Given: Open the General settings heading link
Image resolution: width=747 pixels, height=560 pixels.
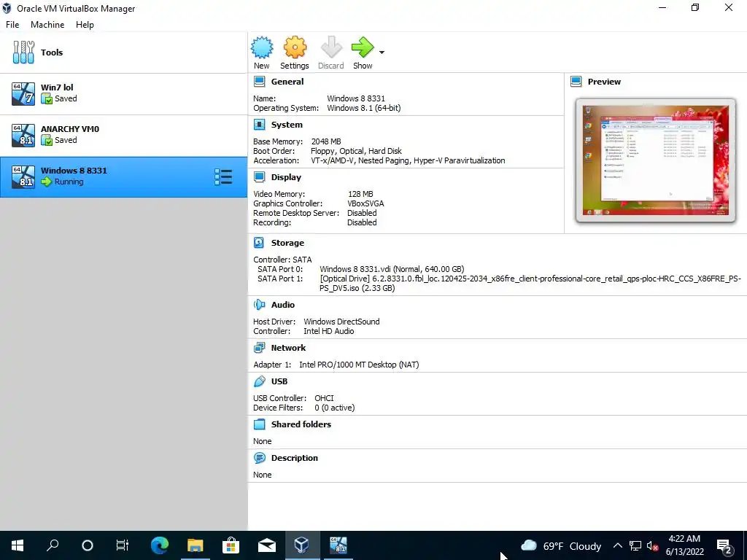Looking at the screenshot, I should 287,82.
